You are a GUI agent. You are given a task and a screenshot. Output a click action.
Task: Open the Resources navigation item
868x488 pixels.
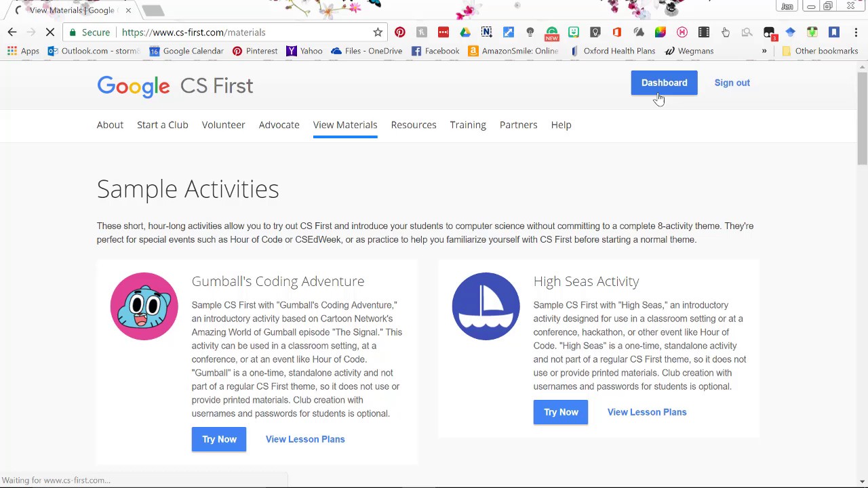tap(414, 125)
